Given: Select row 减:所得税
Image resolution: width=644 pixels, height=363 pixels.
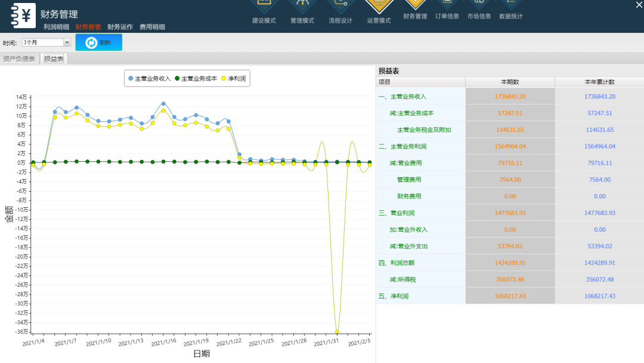Looking at the screenshot, I should [510, 279].
